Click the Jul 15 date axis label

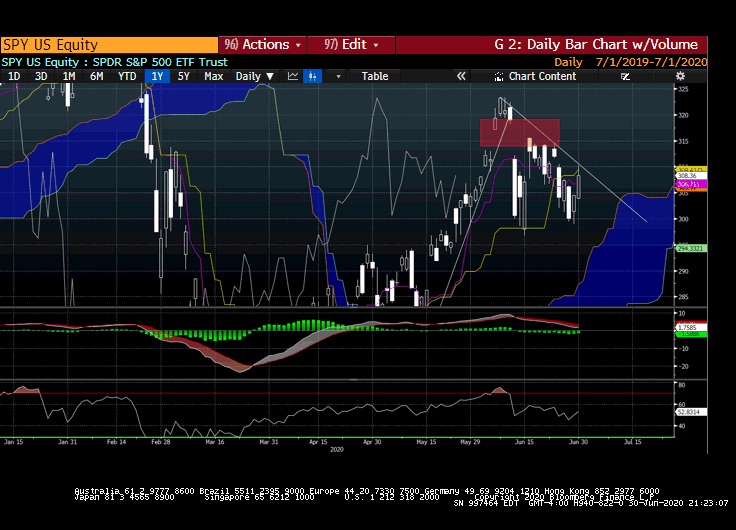(x=632, y=442)
